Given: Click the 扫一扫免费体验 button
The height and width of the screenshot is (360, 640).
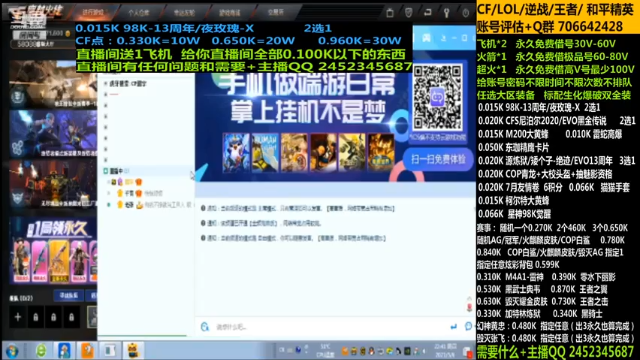Looking at the screenshot, I should pyautogui.click(x=438, y=159).
